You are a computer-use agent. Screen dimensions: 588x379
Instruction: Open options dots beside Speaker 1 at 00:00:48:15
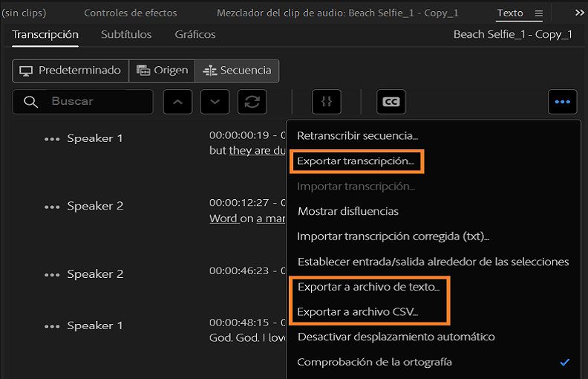(52, 326)
